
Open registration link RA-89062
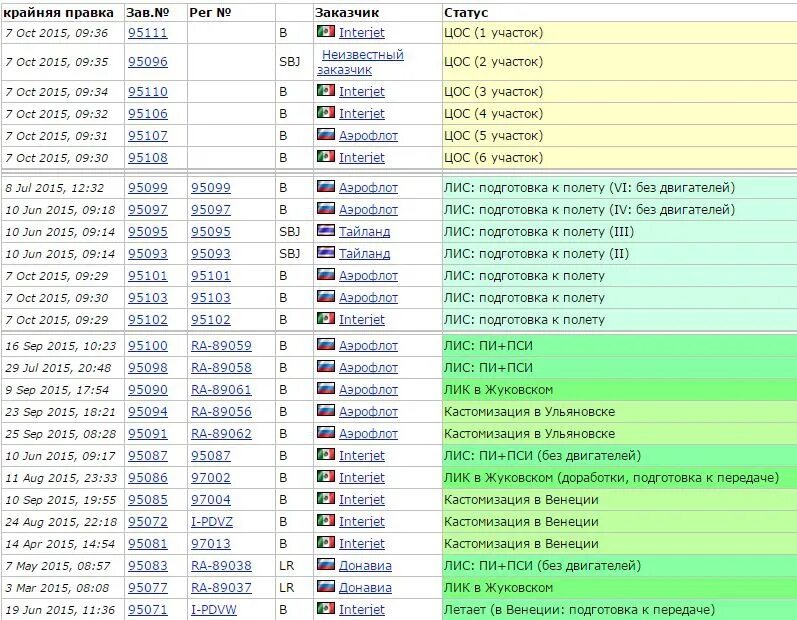pos(221,433)
